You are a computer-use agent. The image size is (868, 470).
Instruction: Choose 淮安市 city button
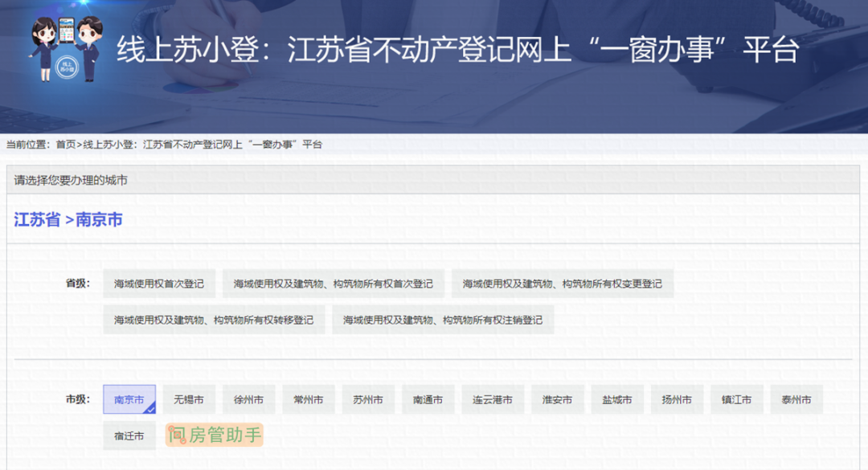tap(558, 399)
